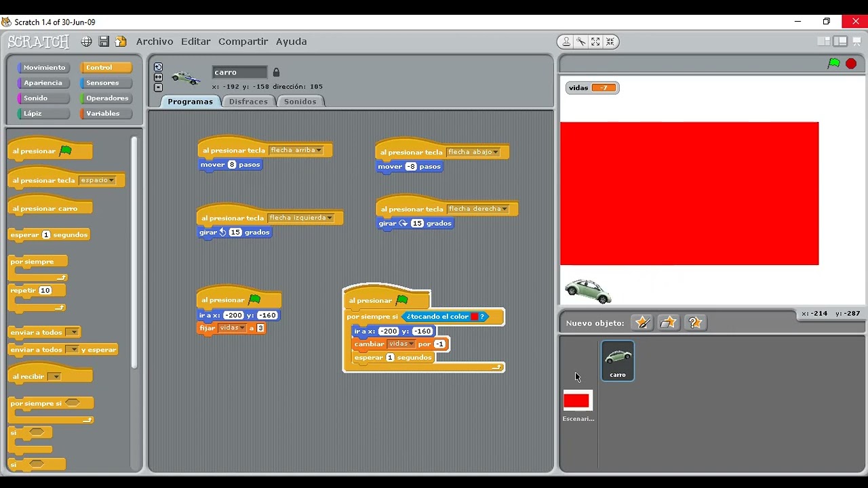Set rotation style to left-right flip
Screen dimensions: 868x488
[158, 77]
